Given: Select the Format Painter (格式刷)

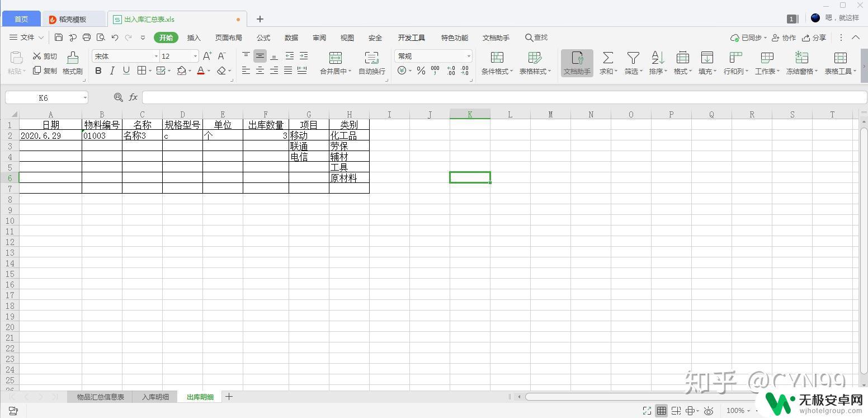Looking at the screenshot, I should click(73, 63).
